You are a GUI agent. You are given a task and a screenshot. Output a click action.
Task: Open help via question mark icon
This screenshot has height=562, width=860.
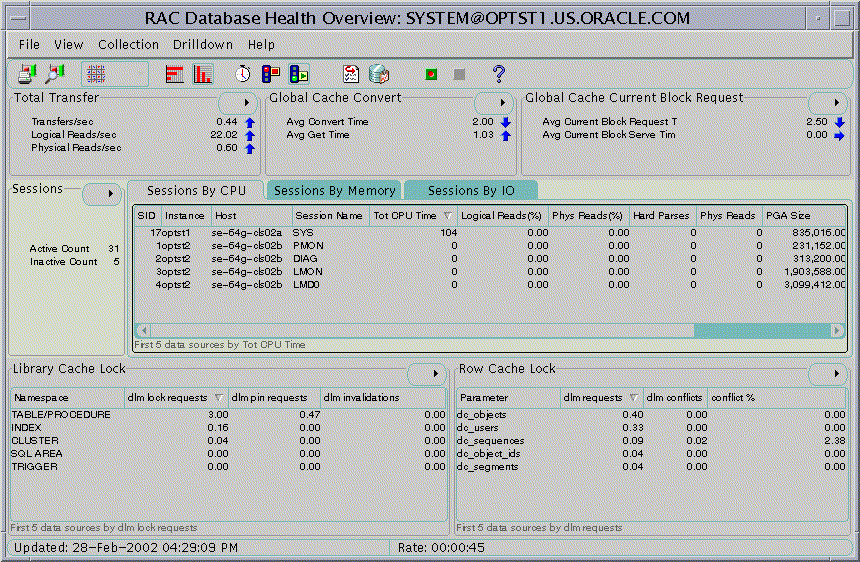(499, 74)
